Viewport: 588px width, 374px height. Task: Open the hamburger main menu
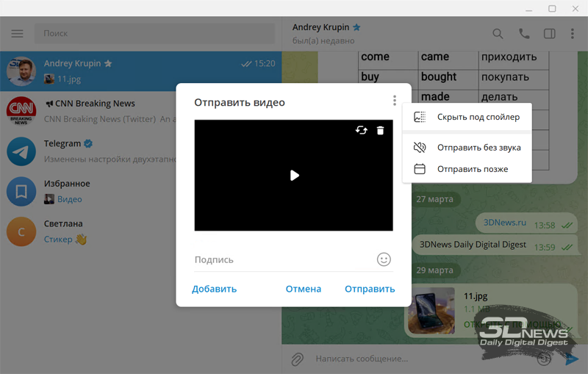17,34
